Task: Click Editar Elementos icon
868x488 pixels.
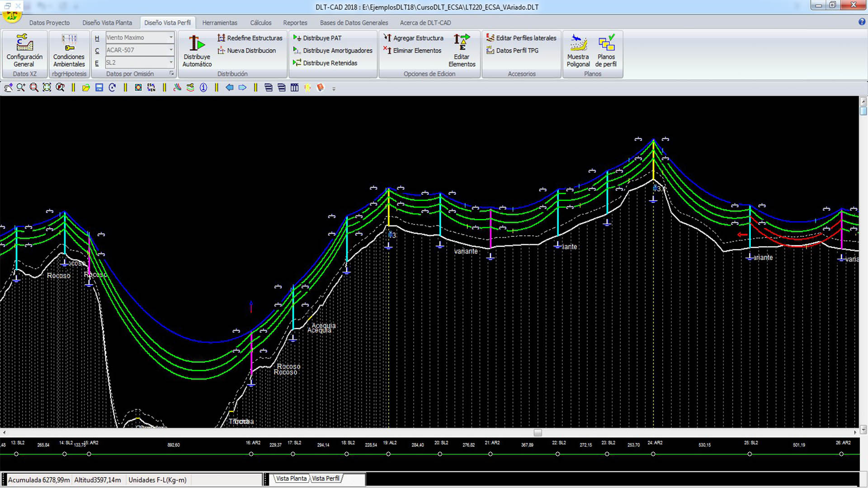Action: [x=462, y=42]
